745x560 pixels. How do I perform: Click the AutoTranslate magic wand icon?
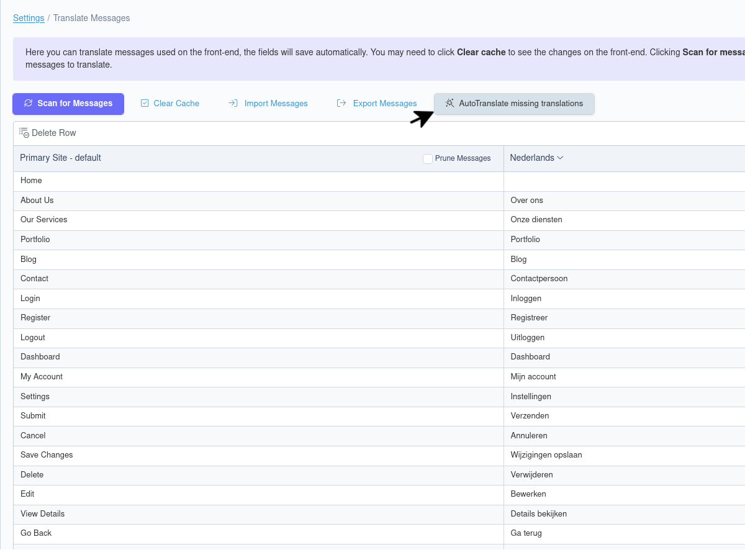[x=450, y=104]
